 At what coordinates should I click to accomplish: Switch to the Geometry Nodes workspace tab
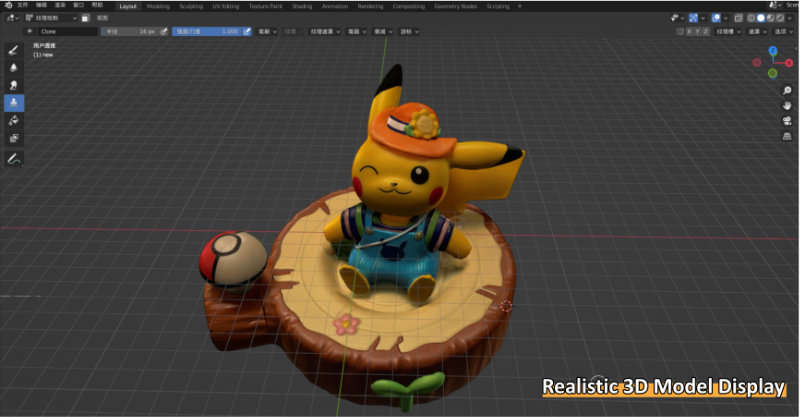pos(456,6)
